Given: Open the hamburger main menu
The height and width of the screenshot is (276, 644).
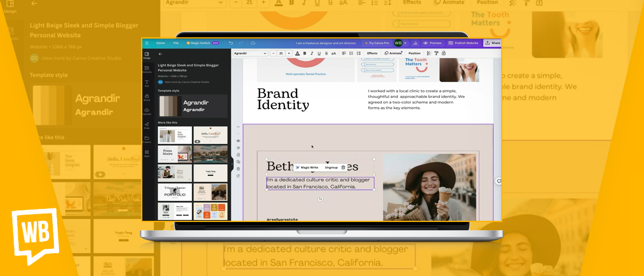Looking at the screenshot, I should (x=147, y=43).
